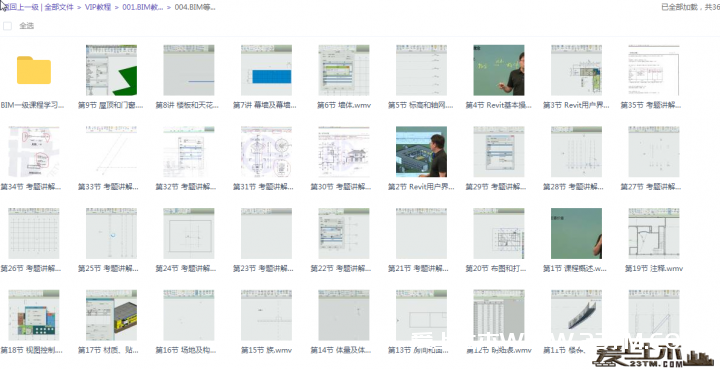Click the 第20节 布图和打印 file name
The height and width of the screenshot is (369, 720).
496,268
